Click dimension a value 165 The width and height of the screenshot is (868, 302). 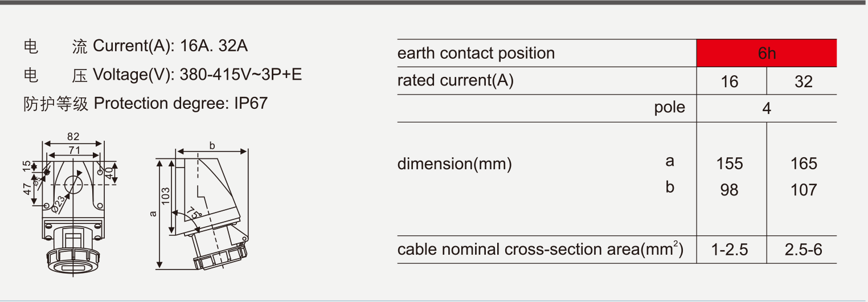[804, 164]
